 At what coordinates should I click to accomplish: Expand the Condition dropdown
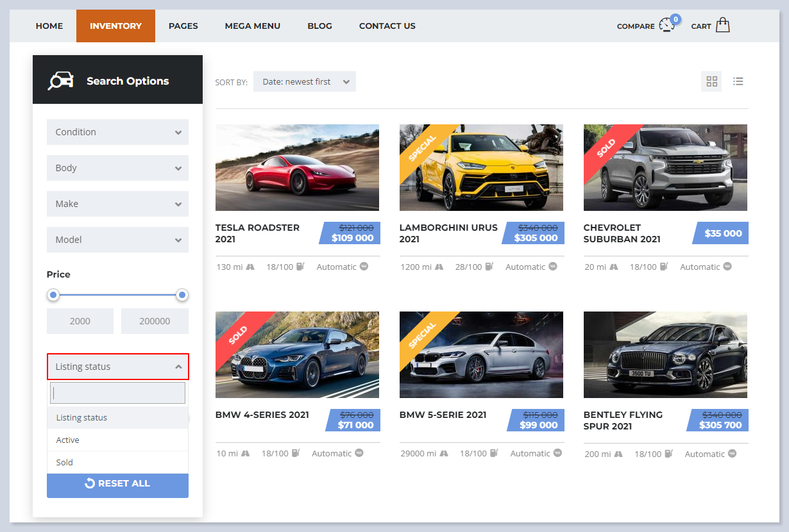pos(117,132)
